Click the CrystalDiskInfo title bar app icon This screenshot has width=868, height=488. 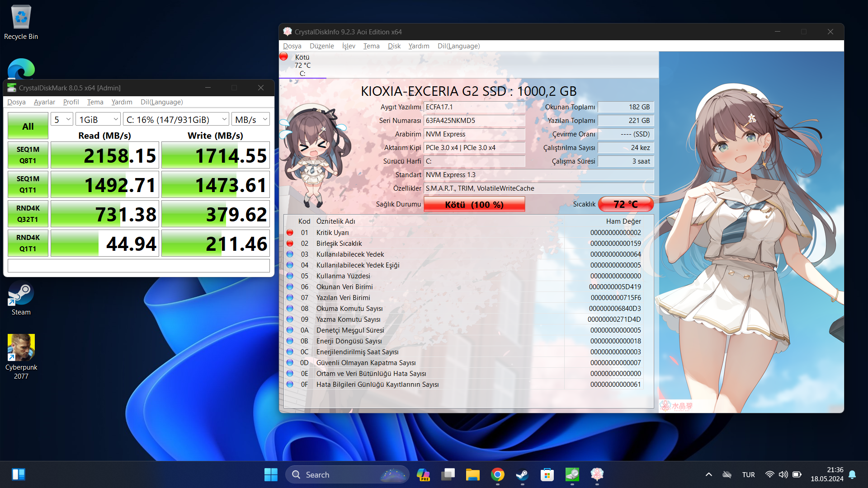tap(288, 32)
